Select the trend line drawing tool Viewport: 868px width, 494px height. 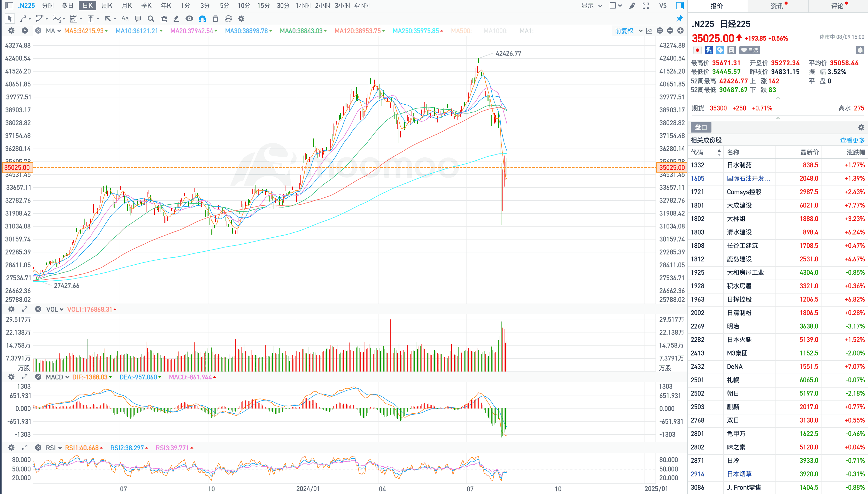[x=23, y=19]
